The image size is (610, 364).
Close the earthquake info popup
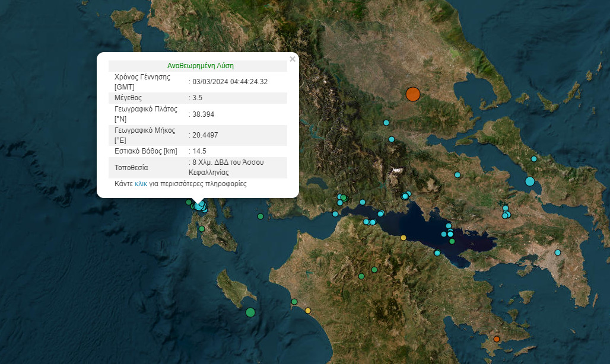click(292, 59)
